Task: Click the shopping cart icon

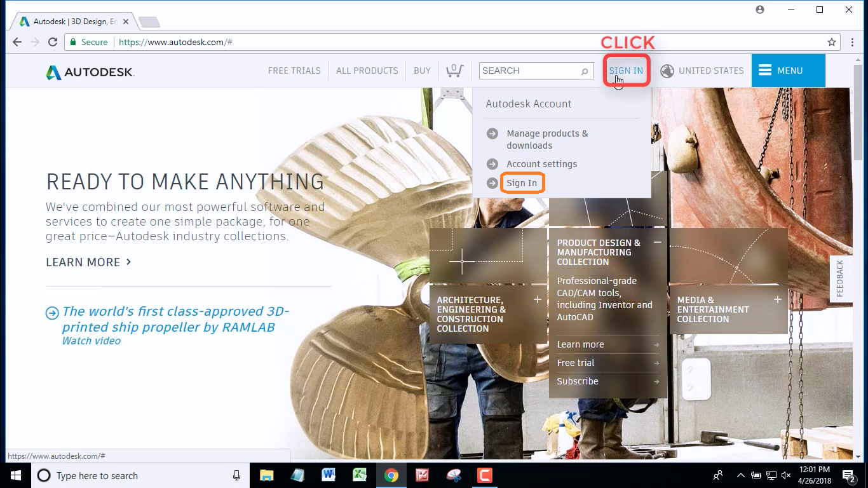Action: point(454,71)
